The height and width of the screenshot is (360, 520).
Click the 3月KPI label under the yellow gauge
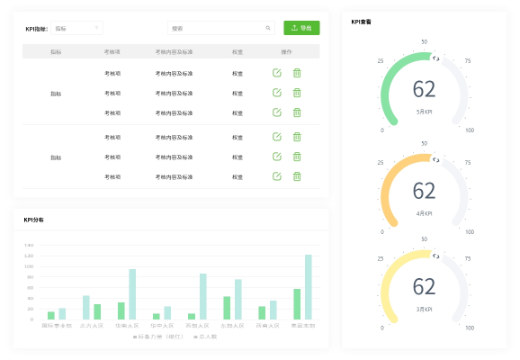click(424, 309)
